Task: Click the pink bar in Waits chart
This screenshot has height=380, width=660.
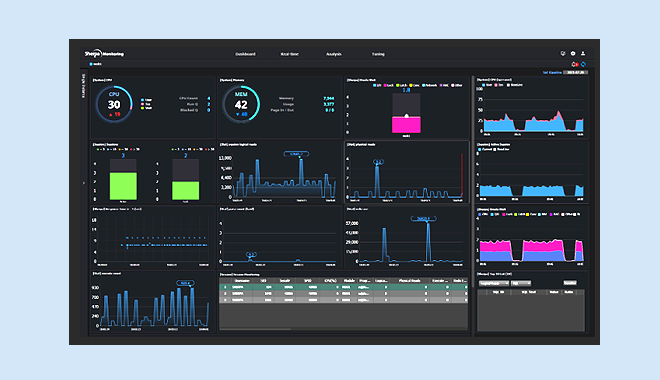Action: [x=406, y=125]
